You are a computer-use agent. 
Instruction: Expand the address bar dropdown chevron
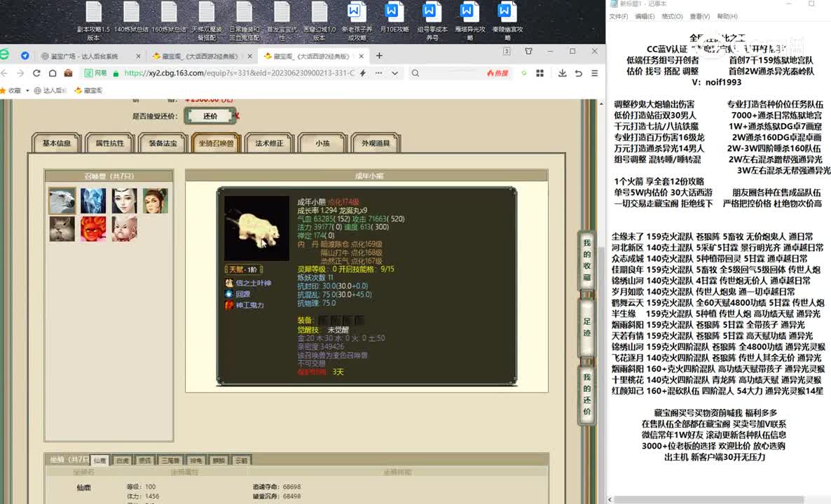pos(395,73)
